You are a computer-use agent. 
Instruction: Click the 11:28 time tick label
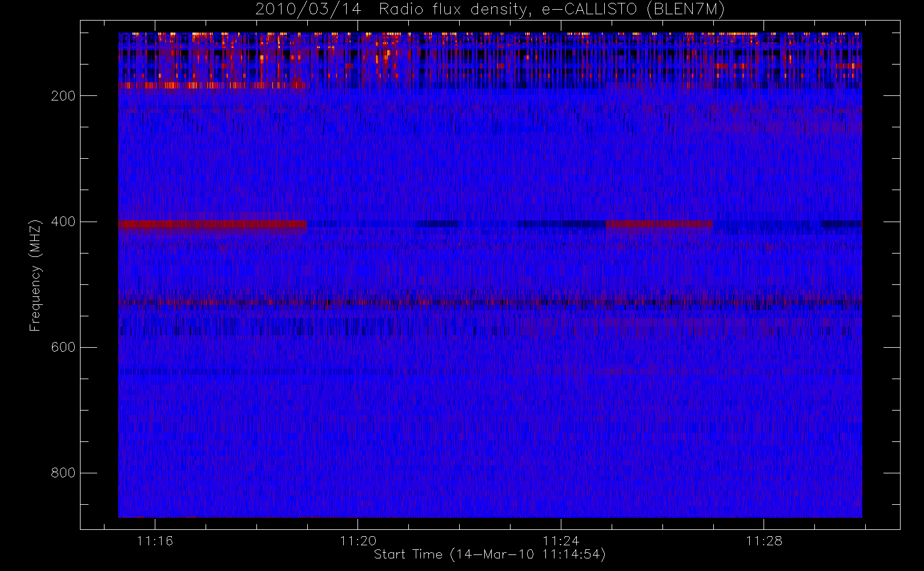coord(764,541)
